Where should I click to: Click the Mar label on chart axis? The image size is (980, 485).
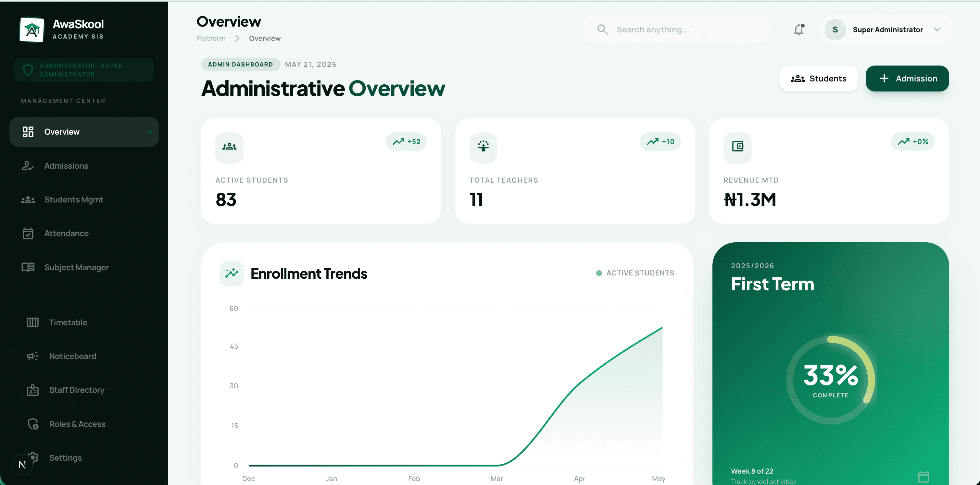coord(496,479)
